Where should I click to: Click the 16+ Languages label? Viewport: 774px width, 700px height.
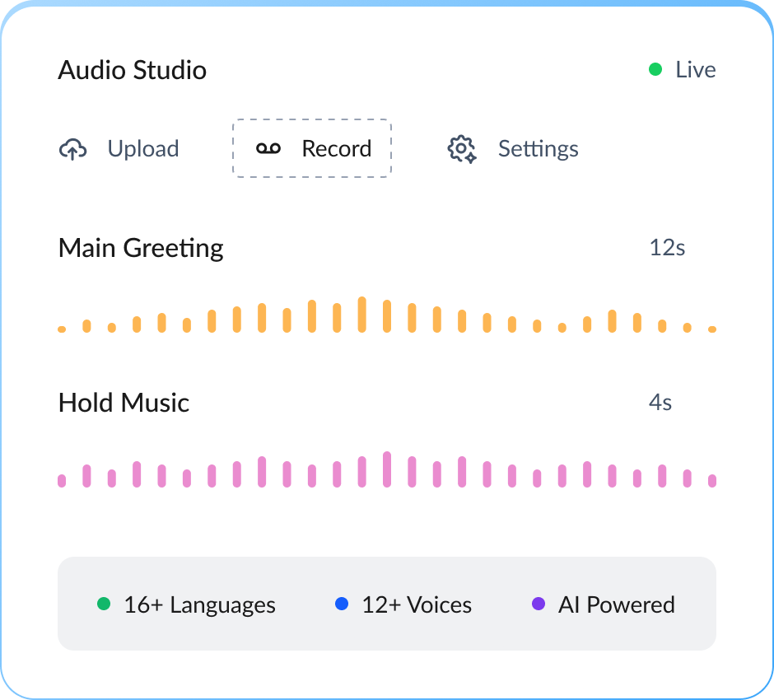(199, 605)
